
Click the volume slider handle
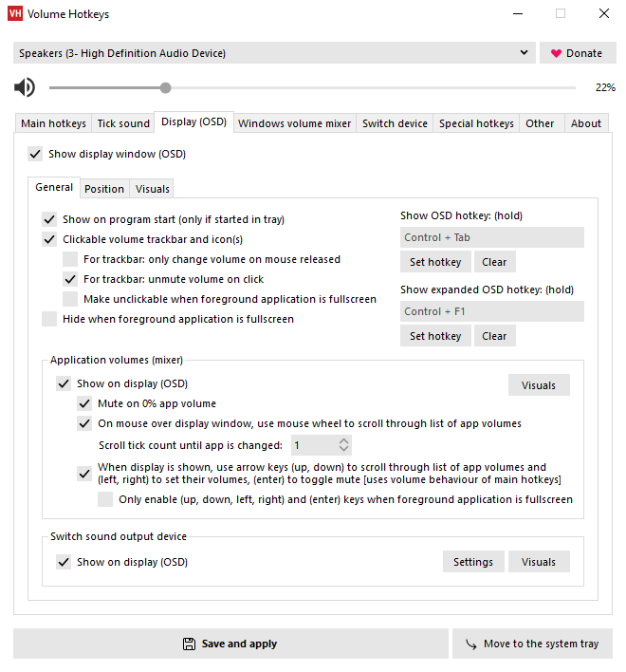166,88
